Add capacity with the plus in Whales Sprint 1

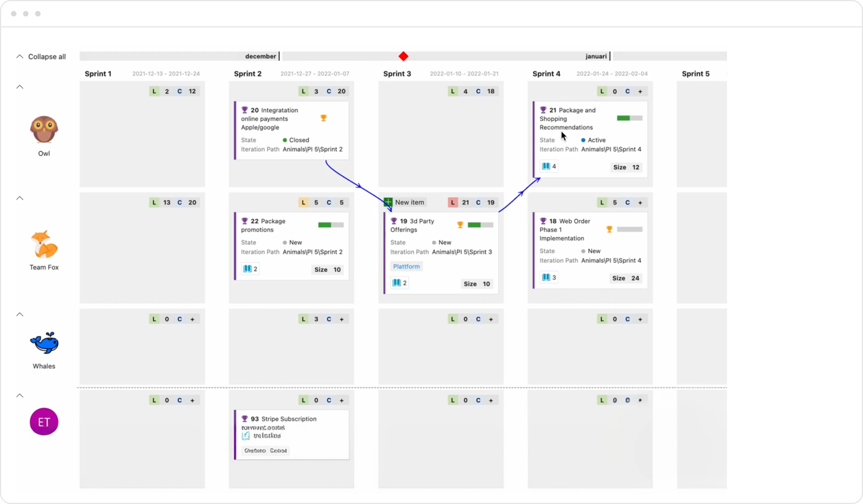pyautogui.click(x=192, y=319)
